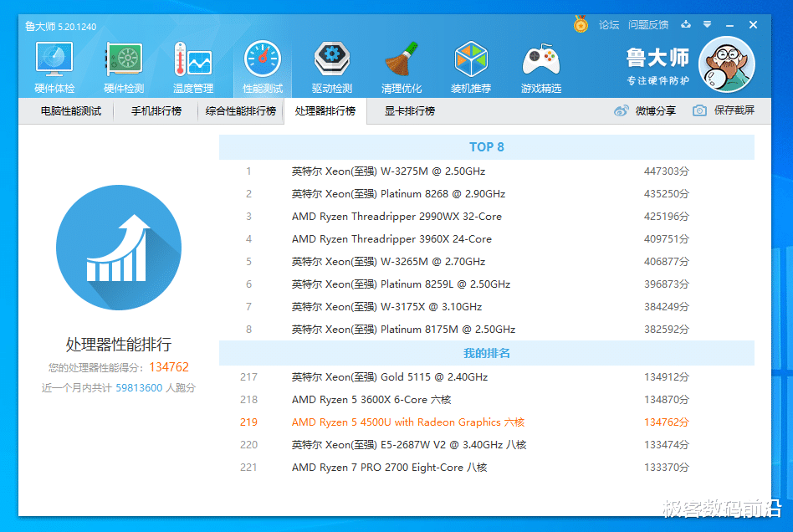Click the gold medal icon in title bar
Image resolution: width=793 pixels, height=532 pixels.
(x=581, y=25)
